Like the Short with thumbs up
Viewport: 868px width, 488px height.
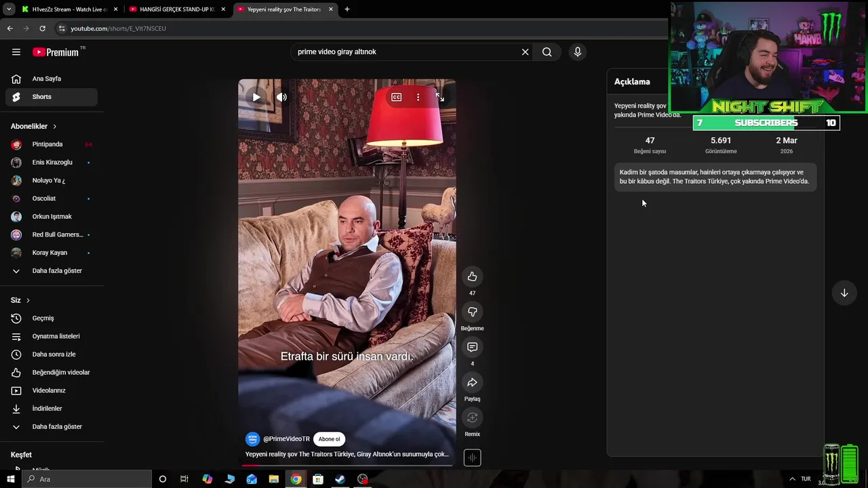473,277
